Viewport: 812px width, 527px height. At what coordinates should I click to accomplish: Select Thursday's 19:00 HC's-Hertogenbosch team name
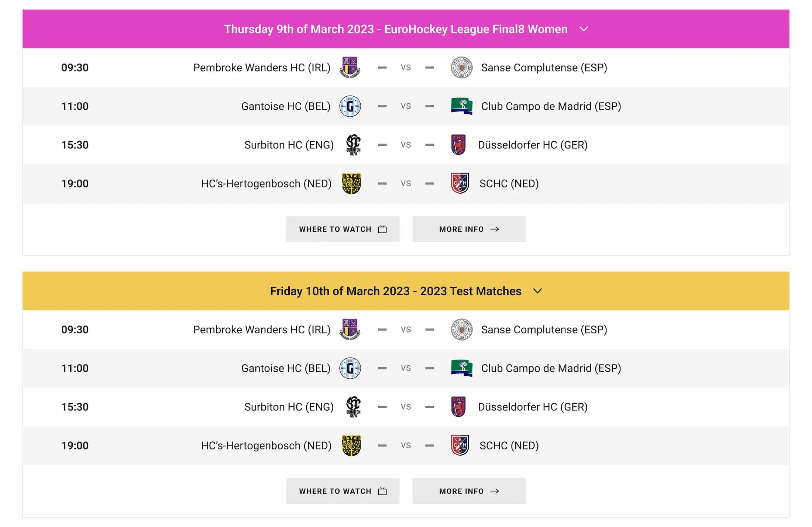click(x=266, y=183)
